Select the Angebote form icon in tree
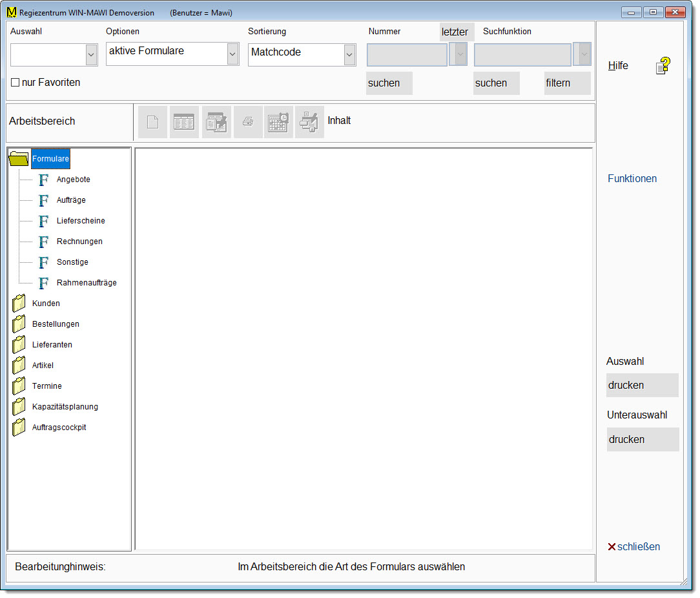 click(44, 180)
